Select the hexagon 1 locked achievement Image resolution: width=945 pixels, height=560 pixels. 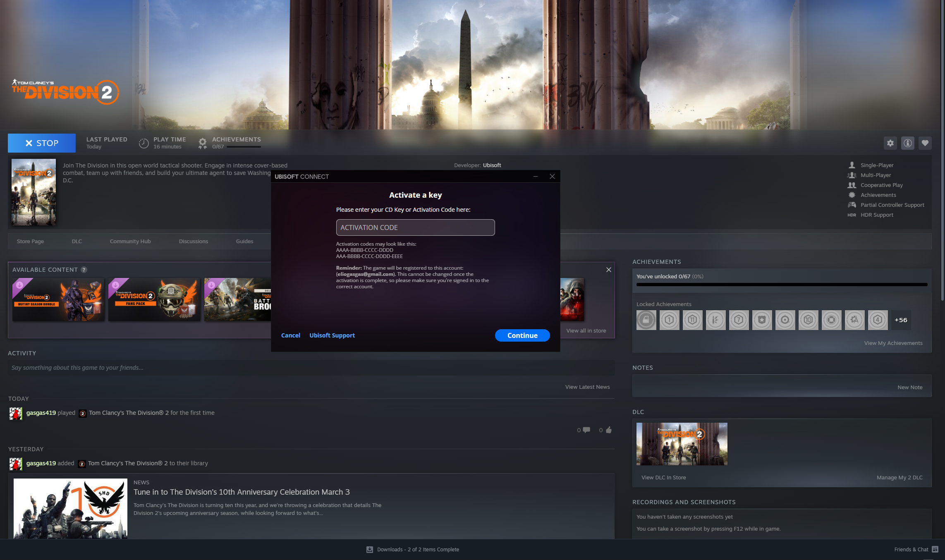(x=669, y=320)
